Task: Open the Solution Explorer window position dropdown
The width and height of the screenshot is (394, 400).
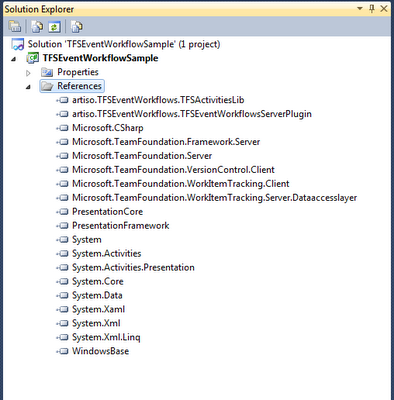Action: 360,9
